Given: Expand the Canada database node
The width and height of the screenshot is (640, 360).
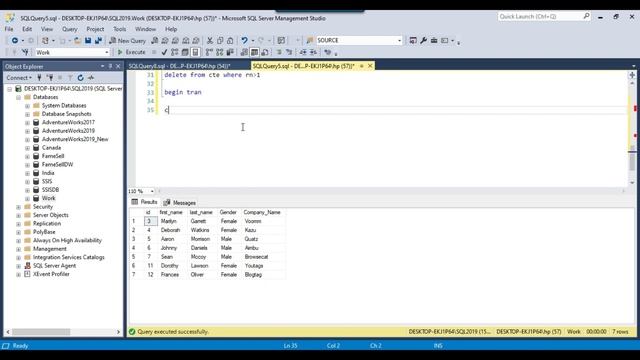Looking at the screenshot, I should point(27,148).
